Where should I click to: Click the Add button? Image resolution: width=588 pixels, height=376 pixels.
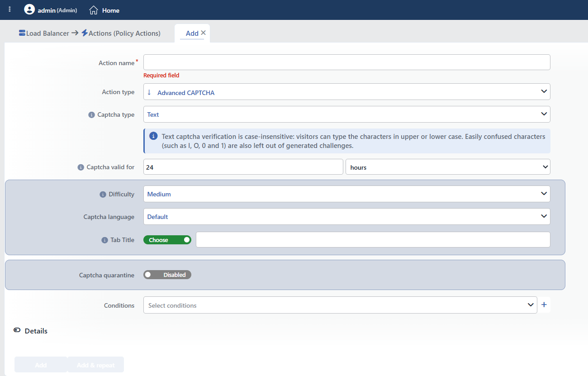41,365
